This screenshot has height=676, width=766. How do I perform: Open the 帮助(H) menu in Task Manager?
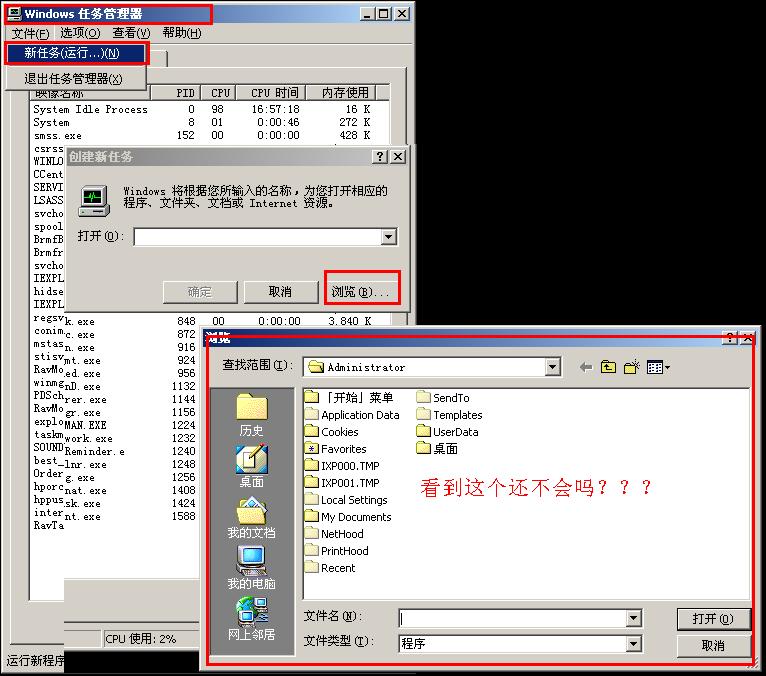tap(182, 33)
